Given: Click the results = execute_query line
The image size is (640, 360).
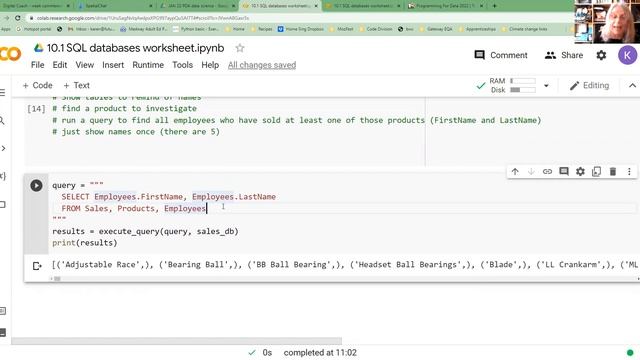Looking at the screenshot, I should (x=145, y=231).
